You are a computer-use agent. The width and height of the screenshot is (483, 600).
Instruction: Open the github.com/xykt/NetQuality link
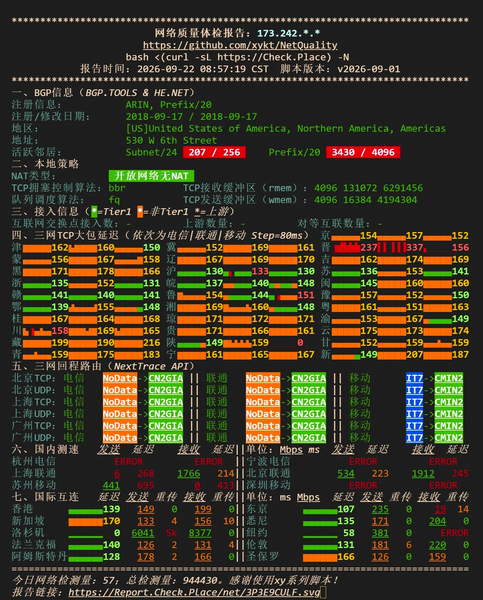(240, 45)
